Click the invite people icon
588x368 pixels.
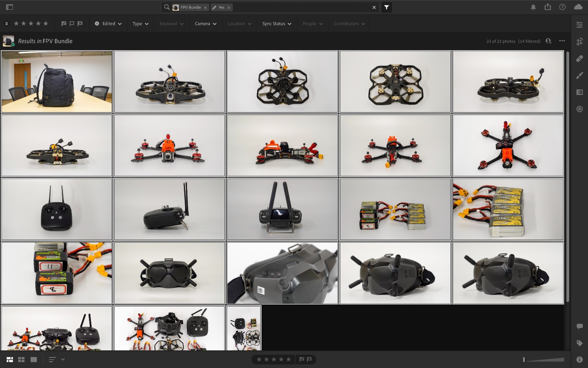point(548,41)
